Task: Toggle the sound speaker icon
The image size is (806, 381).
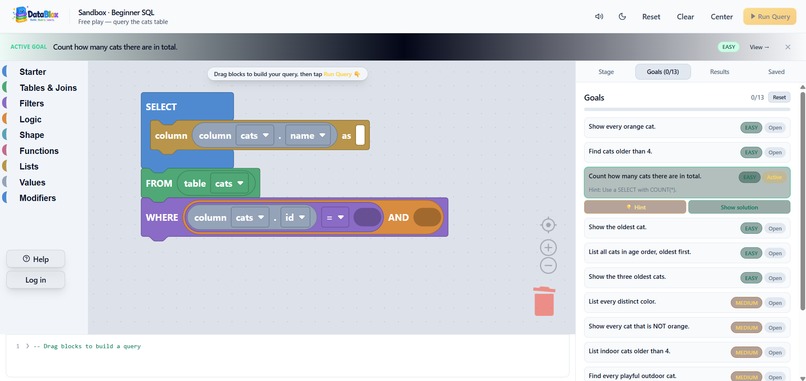Action: pyautogui.click(x=599, y=16)
